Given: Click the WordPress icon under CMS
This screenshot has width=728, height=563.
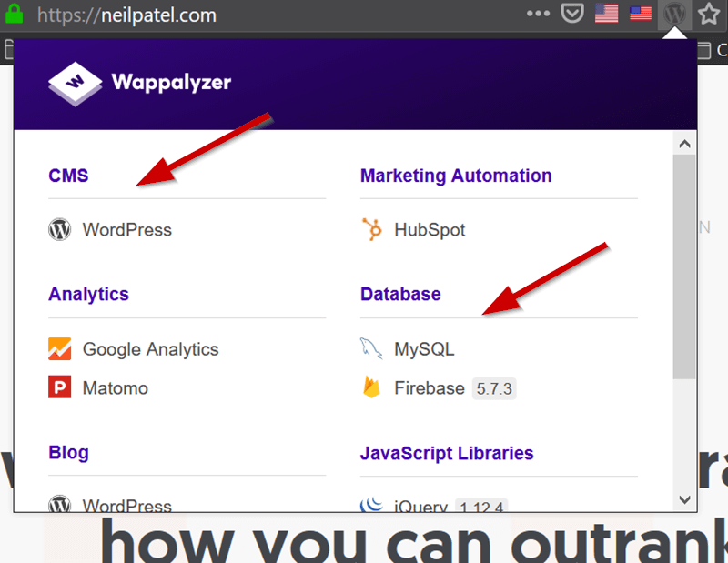Looking at the screenshot, I should pyautogui.click(x=59, y=229).
